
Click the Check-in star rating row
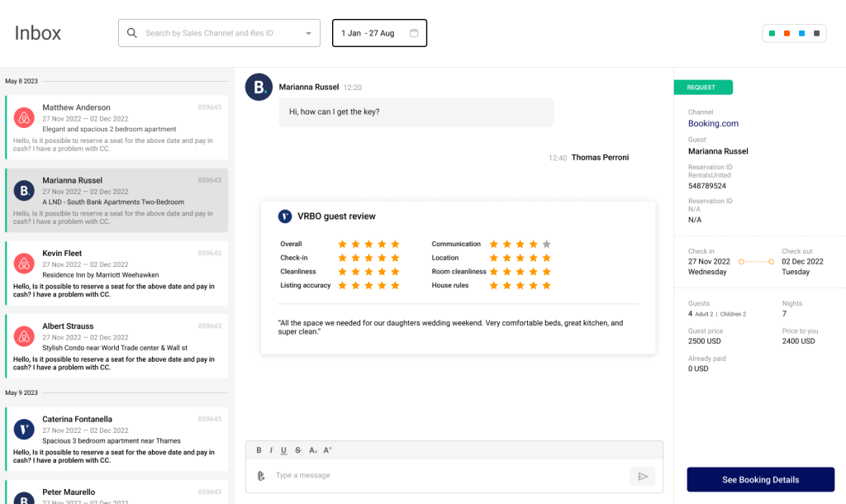(x=368, y=258)
